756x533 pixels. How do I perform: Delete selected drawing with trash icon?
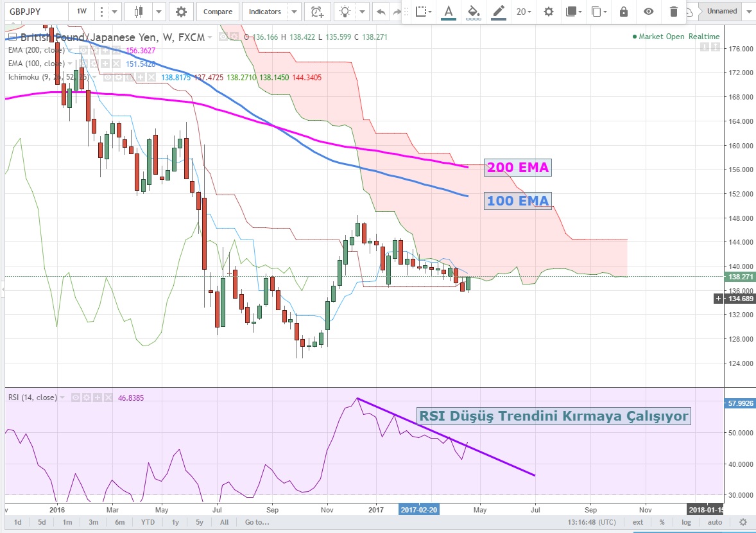(673, 12)
